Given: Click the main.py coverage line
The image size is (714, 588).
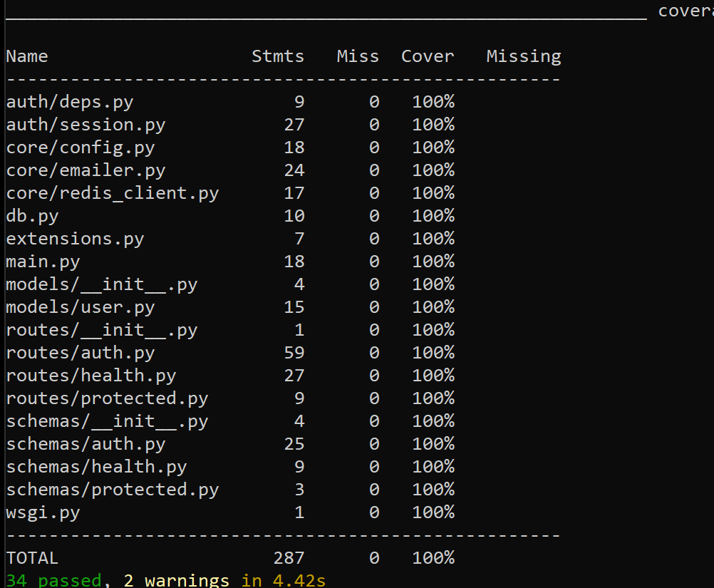Looking at the screenshot, I should click(x=42, y=261).
